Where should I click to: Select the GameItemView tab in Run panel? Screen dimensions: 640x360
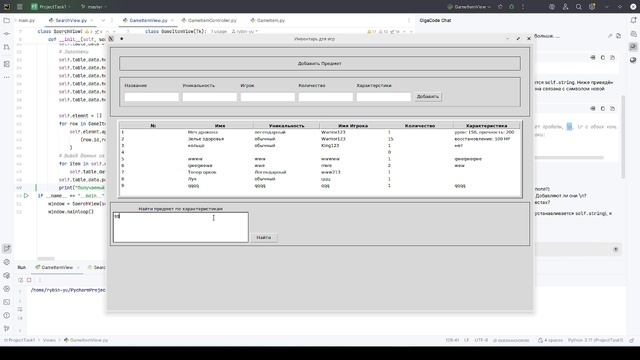(57, 267)
